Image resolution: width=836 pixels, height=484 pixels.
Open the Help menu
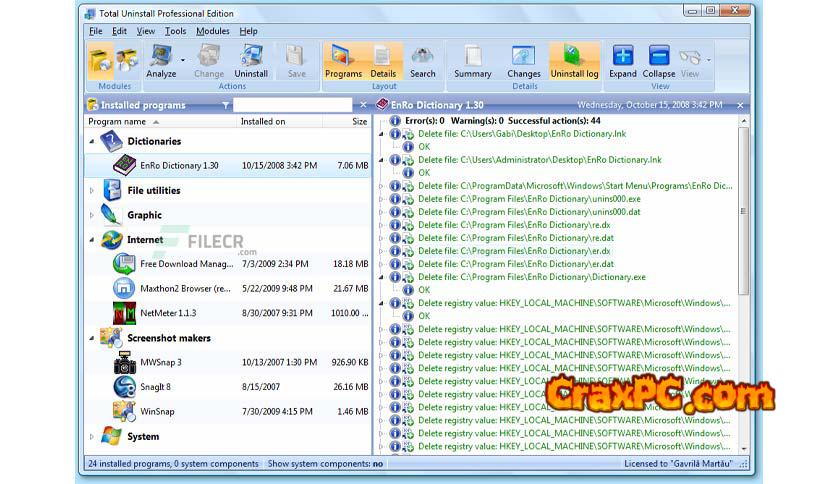point(248,31)
